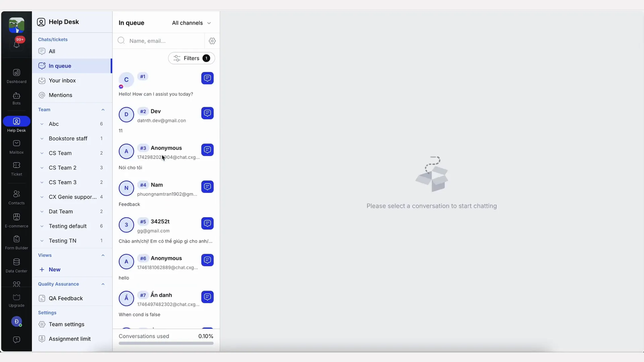
Task: Expand the CS Team 2 group
Action: pos(42,168)
